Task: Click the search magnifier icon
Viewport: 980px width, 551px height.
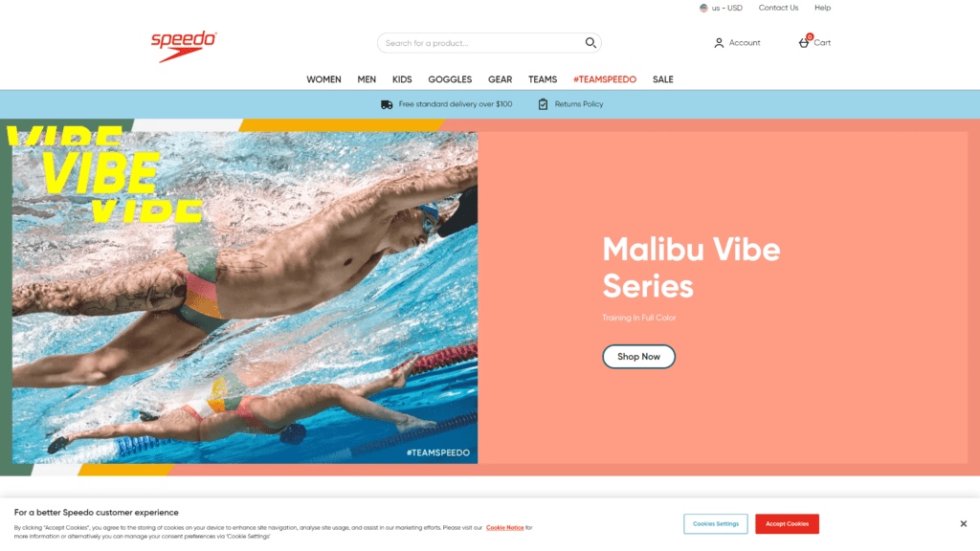Action: (590, 42)
